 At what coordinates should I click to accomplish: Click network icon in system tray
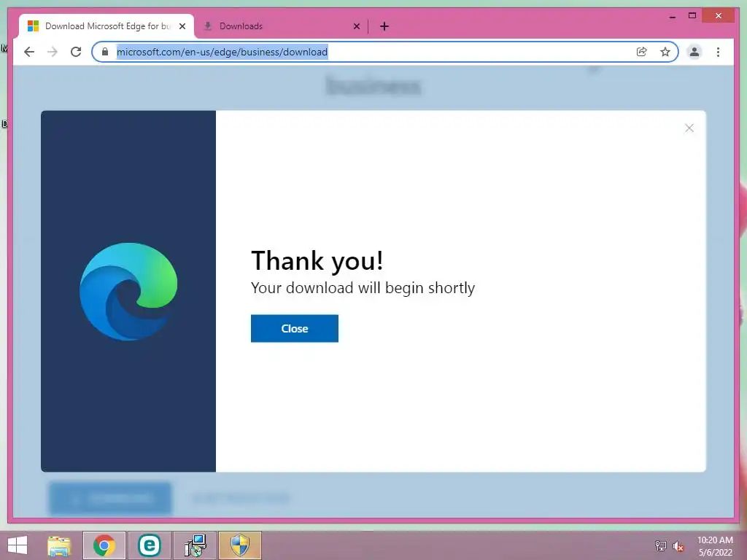(x=660, y=545)
